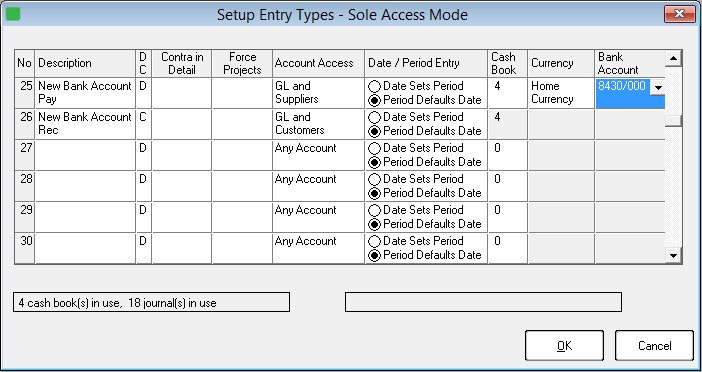Select Date Sets Period for row 27

[374, 148]
